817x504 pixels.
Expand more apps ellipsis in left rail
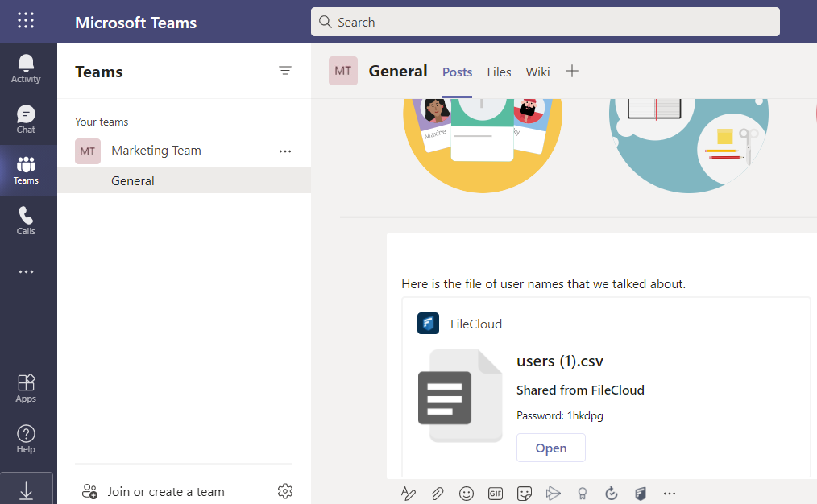26,272
